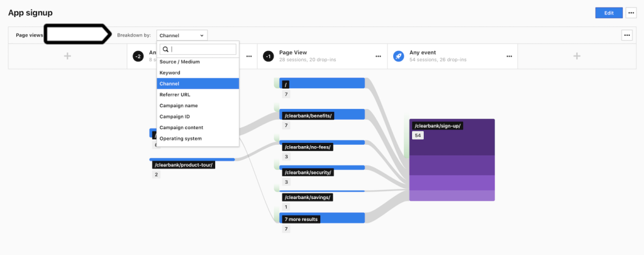Click the -2 step badge icon
Viewport: 644px width, 255px height.
tap(138, 56)
